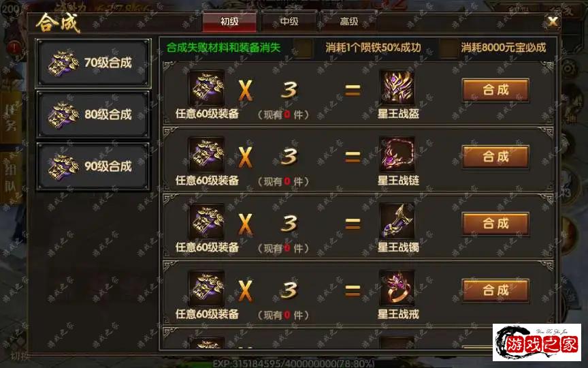
Task: Enable 消耗8000元宝必成 checkbox
Action: (x=448, y=48)
